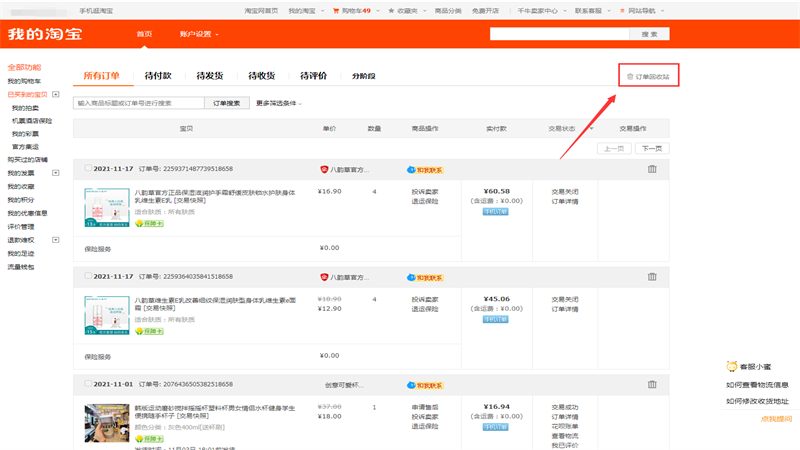Click blue 手机订单 badge under ¥60.58

click(x=495, y=212)
